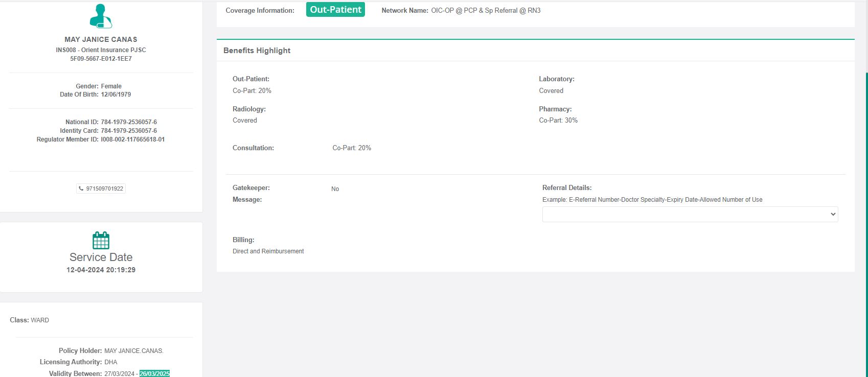Click the Pharmacy Co-Part 30% value
Viewport: 868px width, 377px height.
pyautogui.click(x=558, y=121)
